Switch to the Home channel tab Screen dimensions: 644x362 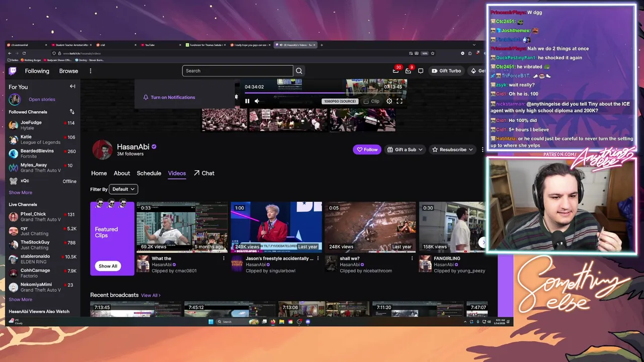pyautogui.click(x=99, y=173)
